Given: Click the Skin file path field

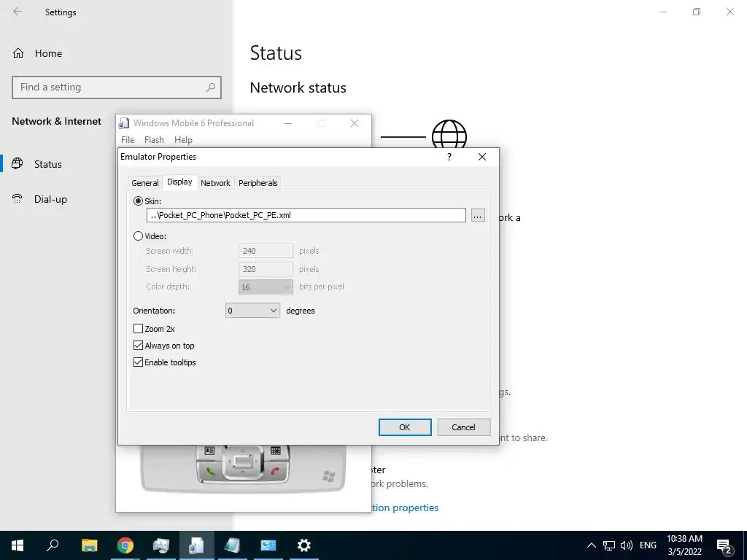Looking at the screenshot, I should [x=306, y=215].
